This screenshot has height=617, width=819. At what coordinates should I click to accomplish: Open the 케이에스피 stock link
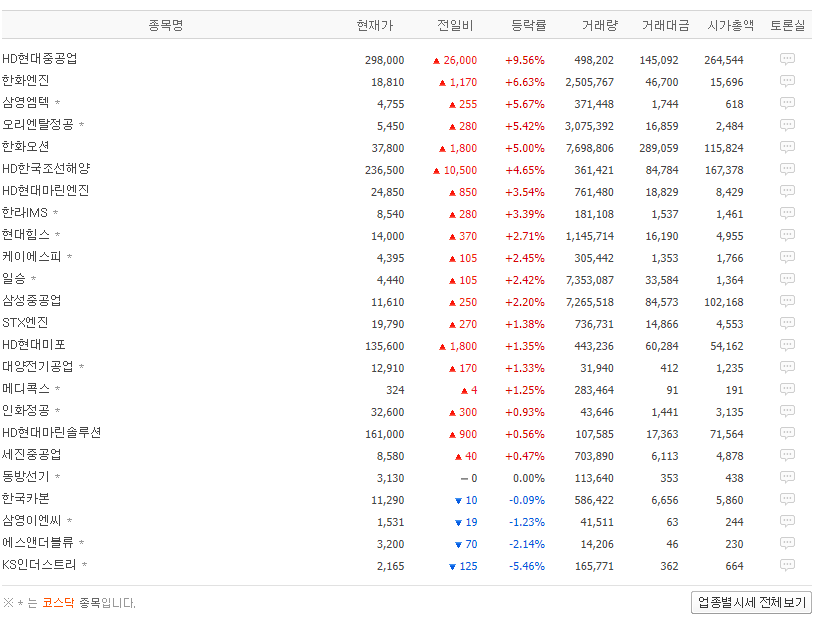pos(32,257)
